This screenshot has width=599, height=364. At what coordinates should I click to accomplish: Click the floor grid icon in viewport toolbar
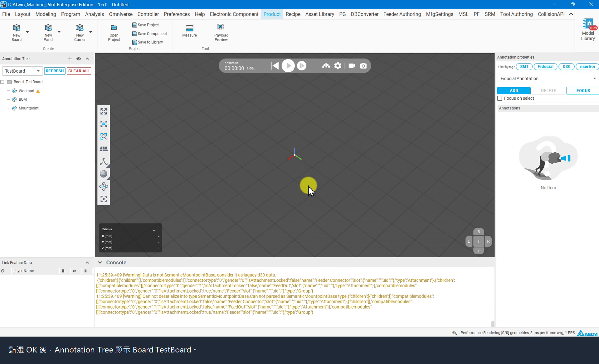click(104, 149)
